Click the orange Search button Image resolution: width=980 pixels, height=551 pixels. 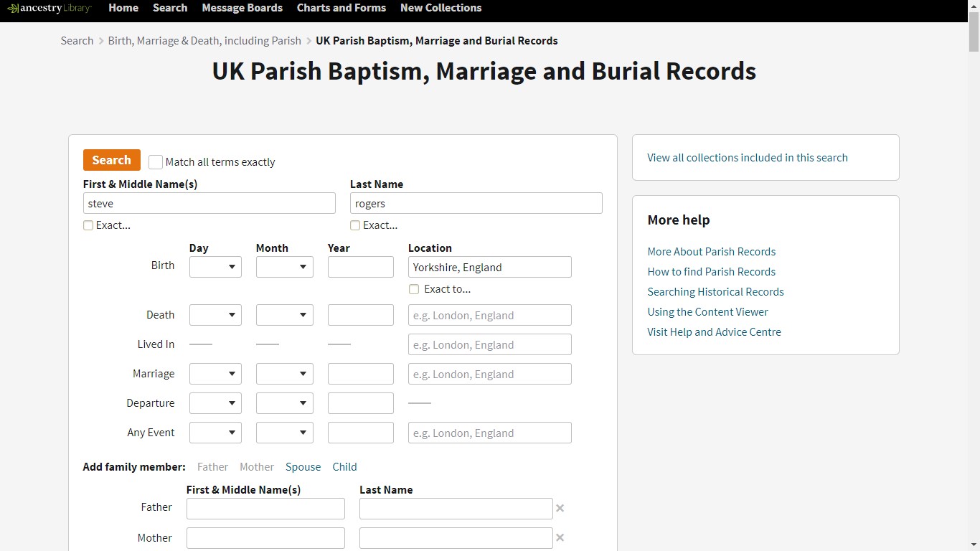(111, 160)
